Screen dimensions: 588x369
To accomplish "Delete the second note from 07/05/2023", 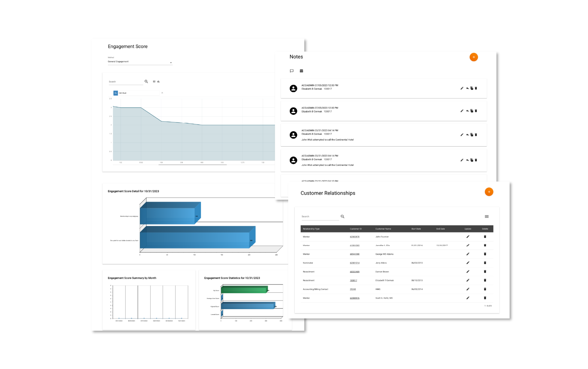I will click(476, 111).
